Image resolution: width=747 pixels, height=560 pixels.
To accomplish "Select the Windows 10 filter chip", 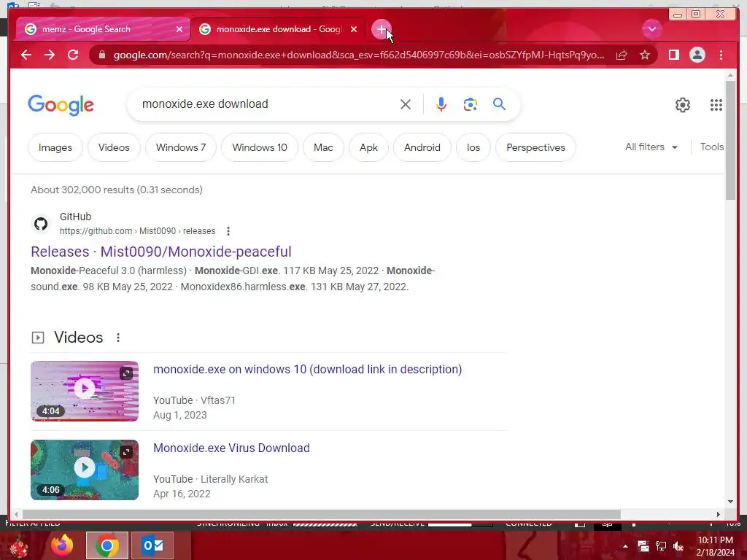I will click(260, 147).
